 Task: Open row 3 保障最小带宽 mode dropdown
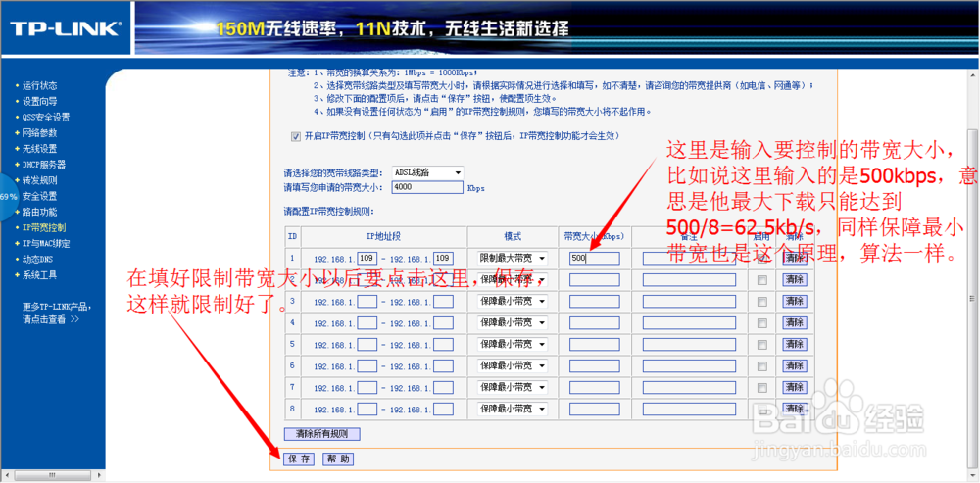point(513,301)
